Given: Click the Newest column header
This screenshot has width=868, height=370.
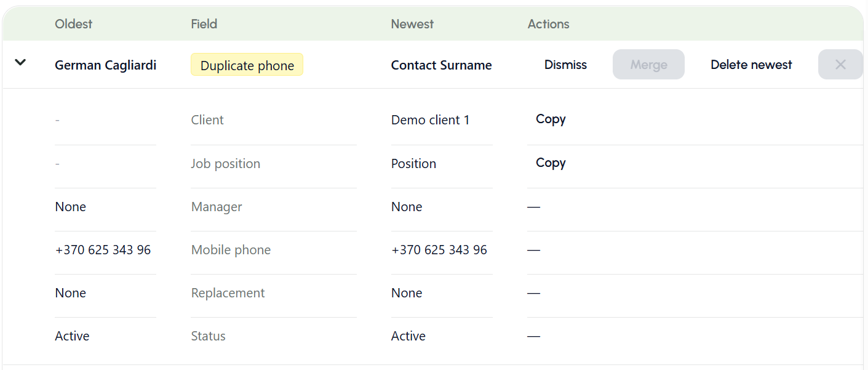Looking at the screenshot, I should [x=412, y=24].
